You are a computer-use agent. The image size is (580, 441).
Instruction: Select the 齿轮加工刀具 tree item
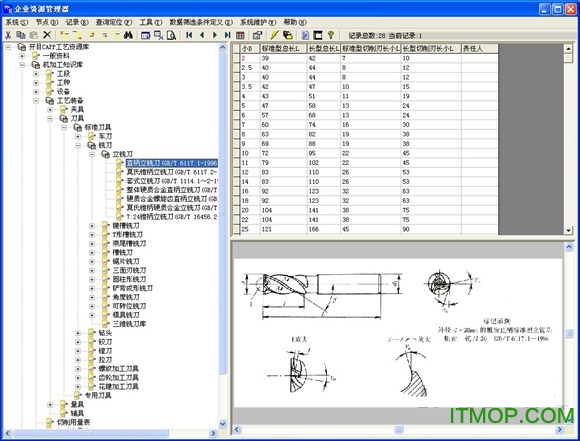coord(118,378)
